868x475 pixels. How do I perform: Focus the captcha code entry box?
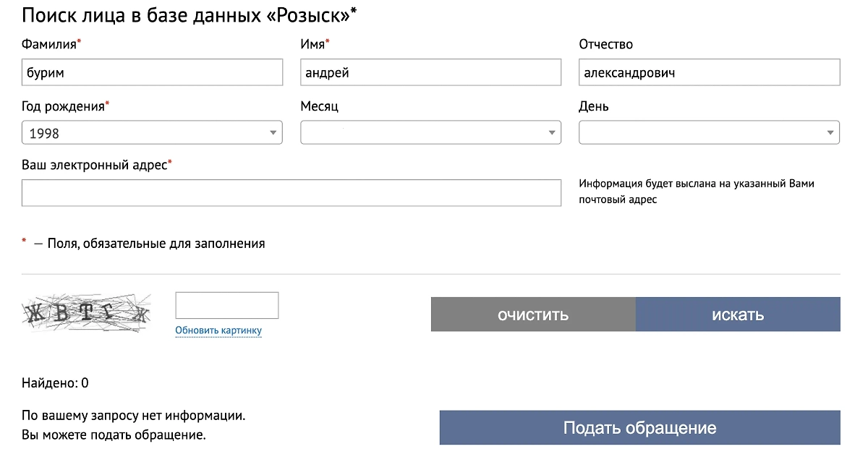click(226, 305)
